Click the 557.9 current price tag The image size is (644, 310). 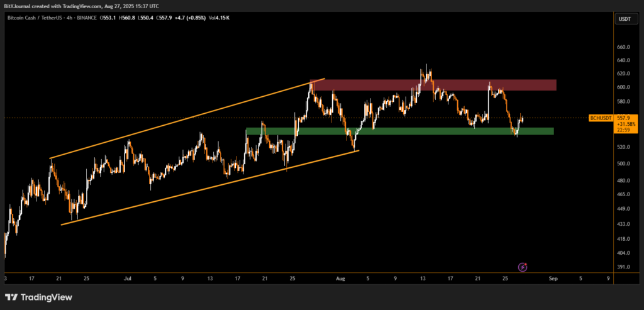tap(624, 118)
